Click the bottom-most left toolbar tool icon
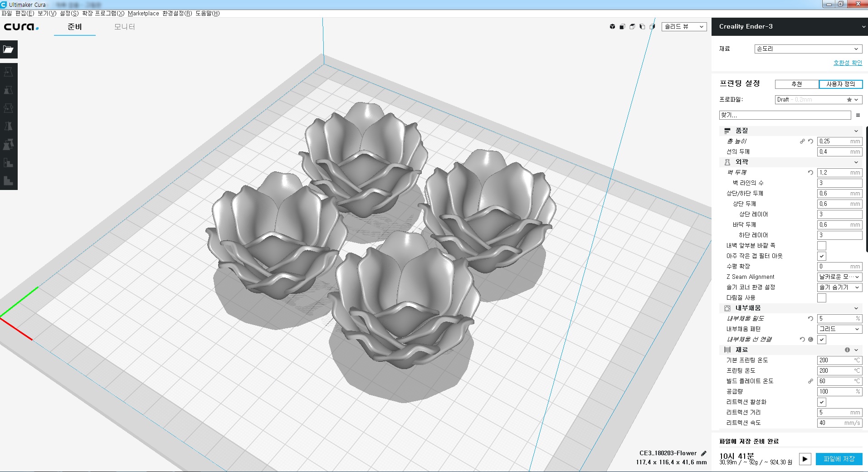 pyautogui.click(x=9, y=180)
